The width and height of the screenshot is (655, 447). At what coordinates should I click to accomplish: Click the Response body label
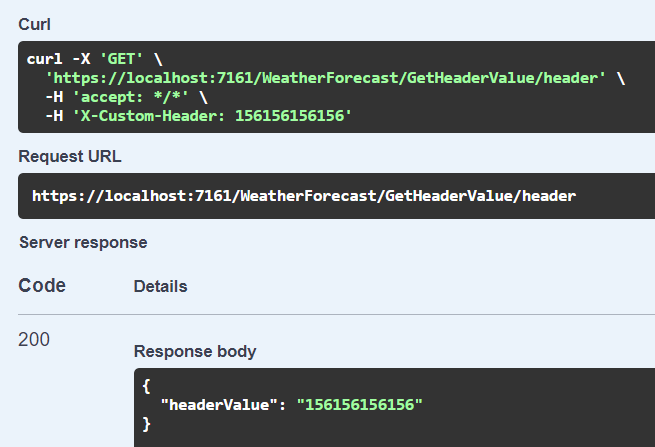tap(195, 352)
